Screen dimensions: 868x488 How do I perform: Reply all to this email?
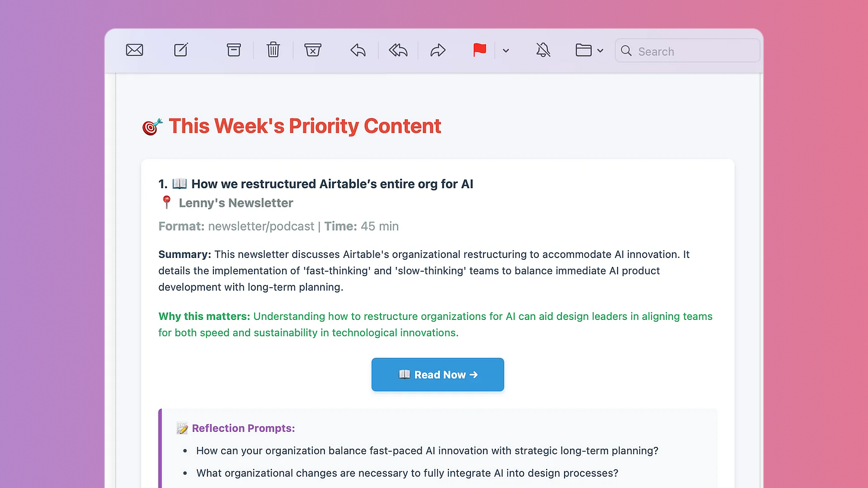pos(398,51)
